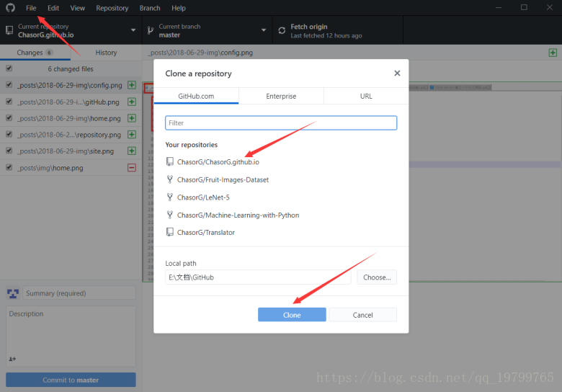Uncheck the site.png file checkbox
The width and height of the screenshot is (562, 392).
pos(9,151)
